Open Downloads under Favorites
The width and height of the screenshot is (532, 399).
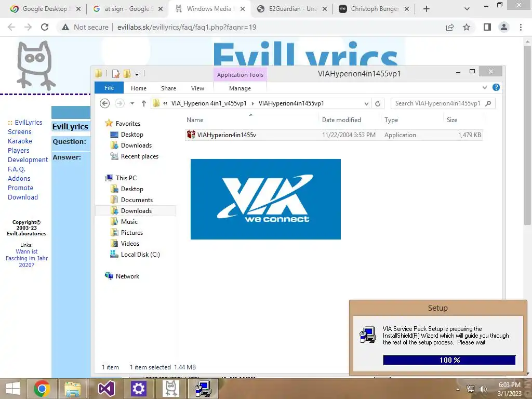pyautogui.click(x=136, y=145)
